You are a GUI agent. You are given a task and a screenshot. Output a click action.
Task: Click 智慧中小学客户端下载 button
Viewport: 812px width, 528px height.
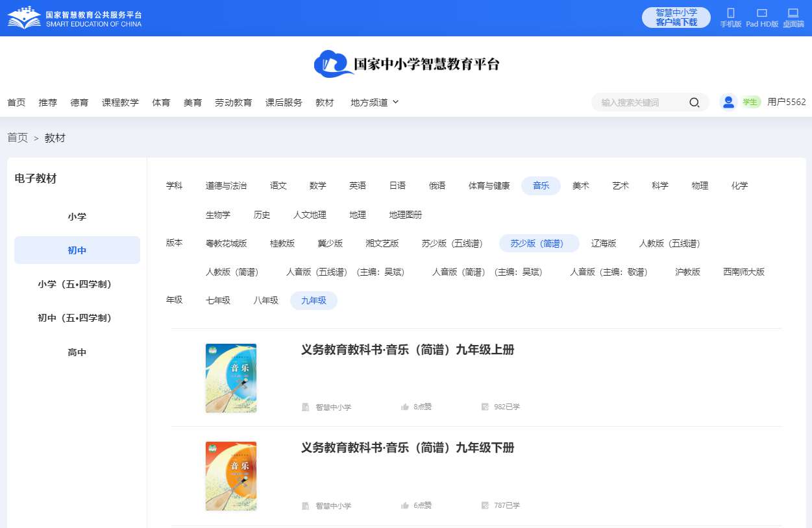[676, 18]
